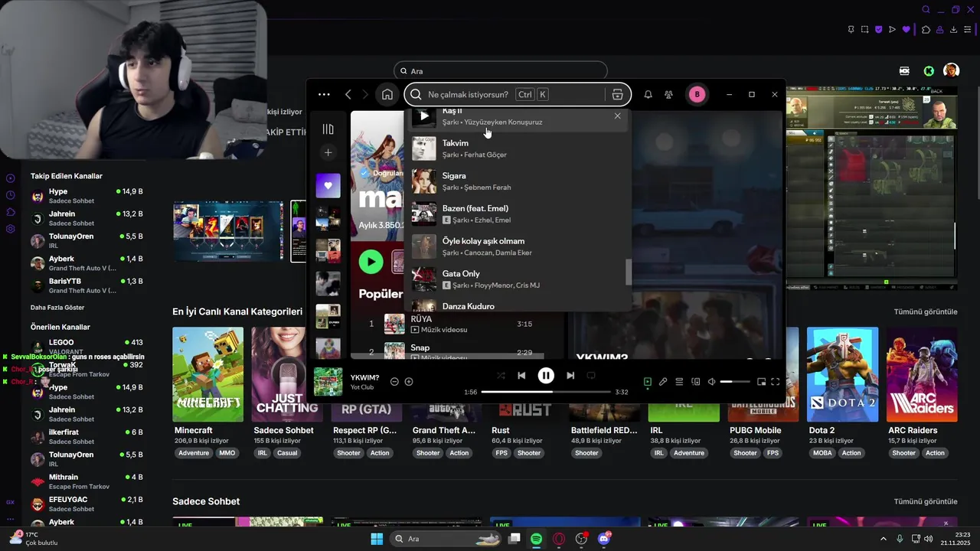Toggle shuffle in Spotify player

501,376
